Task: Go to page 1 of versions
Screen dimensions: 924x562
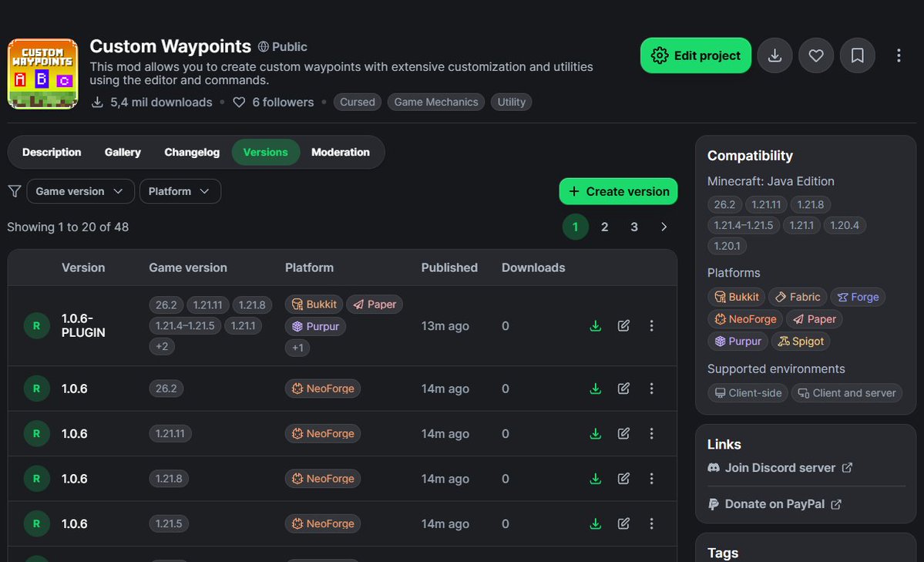Action: pyautogui.click(x=575, y=227)
